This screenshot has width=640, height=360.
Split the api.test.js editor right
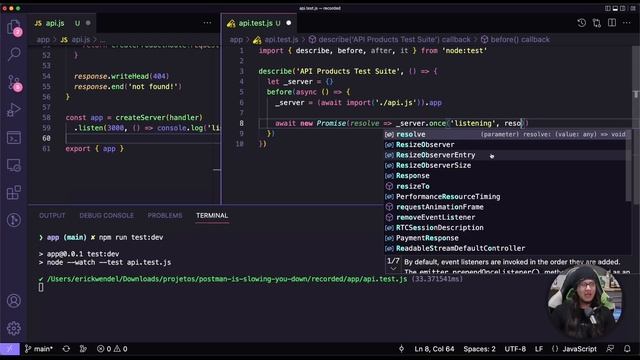click(612, 23)
